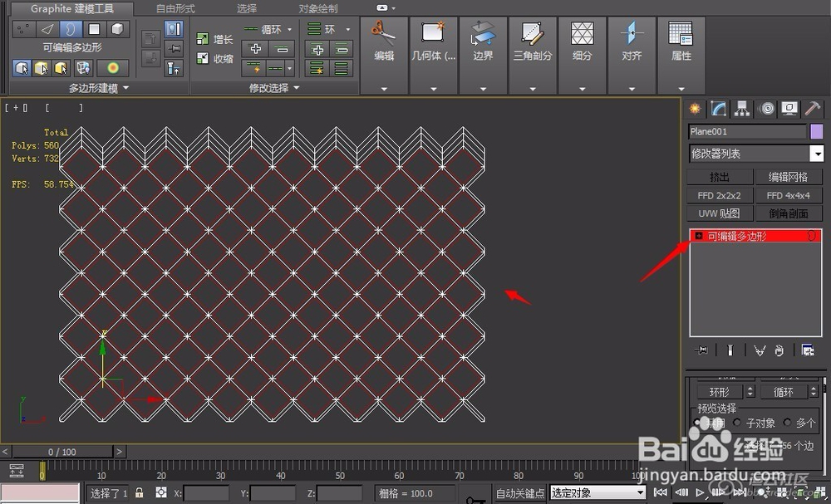Click the 挤出 modifier button
This screenshot has height=504, width=831.
pyautogui.click(x=720, y=177)
